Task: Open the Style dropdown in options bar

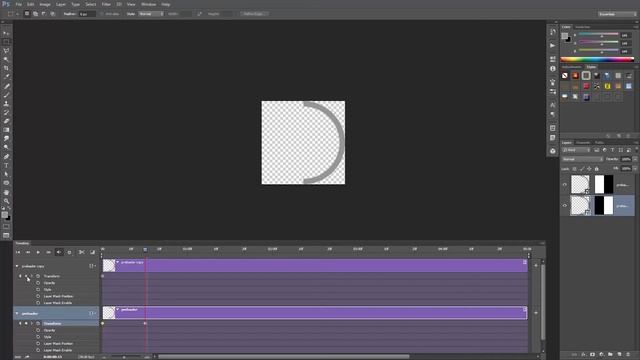Action: 151,14
